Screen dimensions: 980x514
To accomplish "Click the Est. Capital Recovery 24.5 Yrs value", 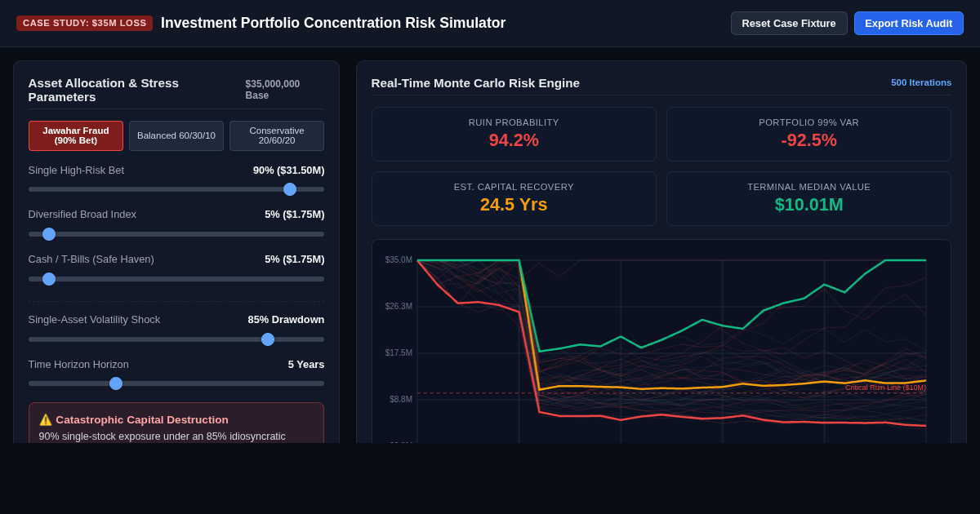I will 514,205.
